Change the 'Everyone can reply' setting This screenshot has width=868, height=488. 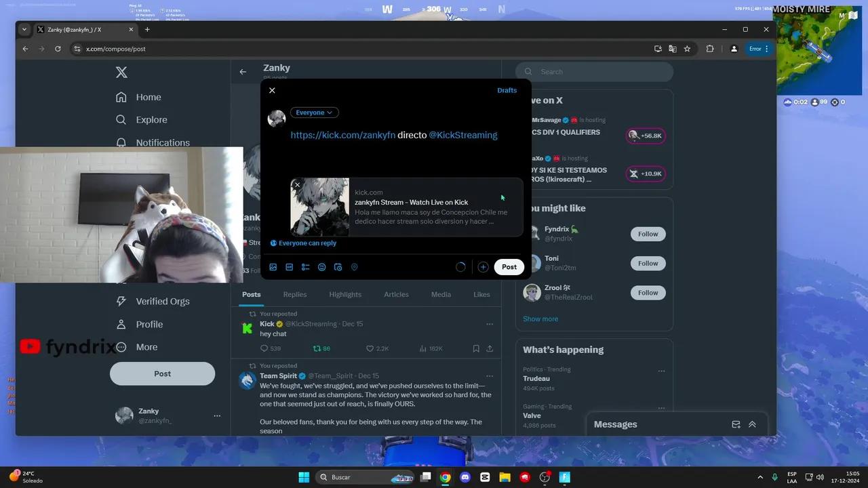[303, 243]
